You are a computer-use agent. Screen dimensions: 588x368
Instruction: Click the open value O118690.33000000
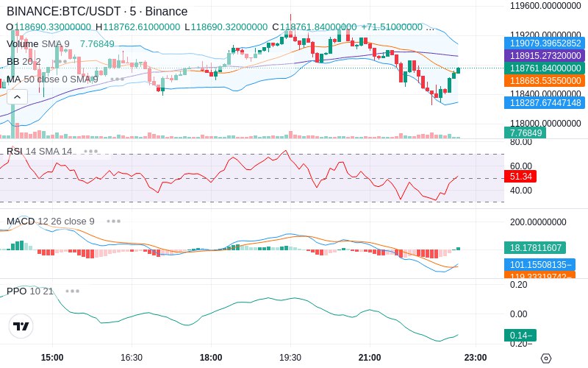coord(49,27)
